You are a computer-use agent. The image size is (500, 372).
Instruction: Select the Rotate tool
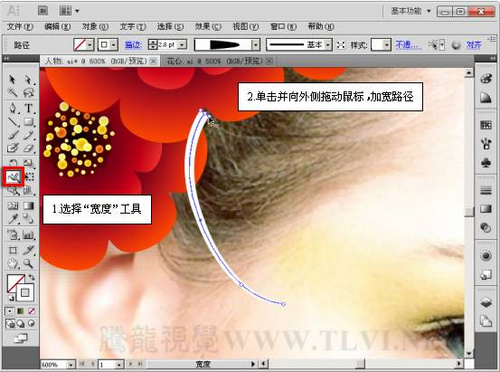coord(12,163)
